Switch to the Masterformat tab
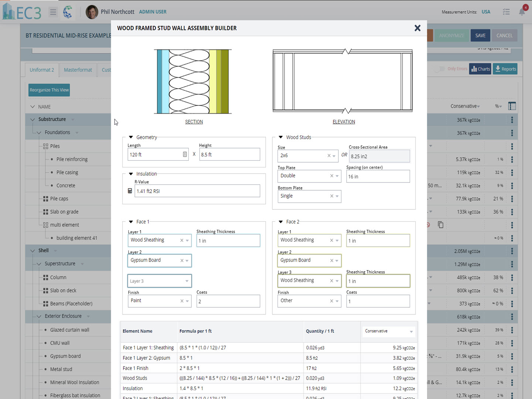 [78, 70]
